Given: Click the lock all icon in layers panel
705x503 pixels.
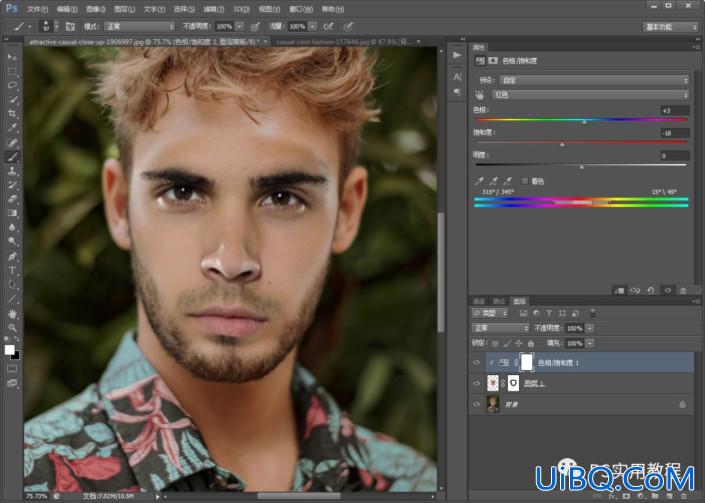Looking at the screenshot, I should (x=531, y=343).
